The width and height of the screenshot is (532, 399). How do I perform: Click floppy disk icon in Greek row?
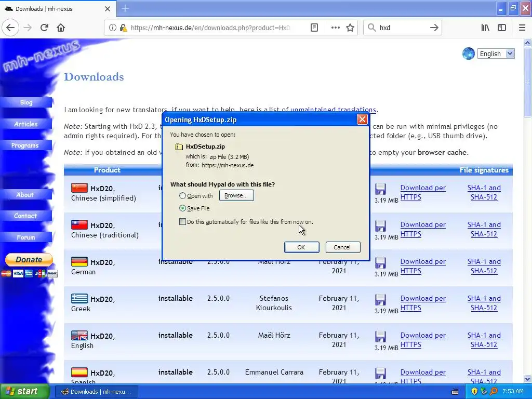click(380, 300)
